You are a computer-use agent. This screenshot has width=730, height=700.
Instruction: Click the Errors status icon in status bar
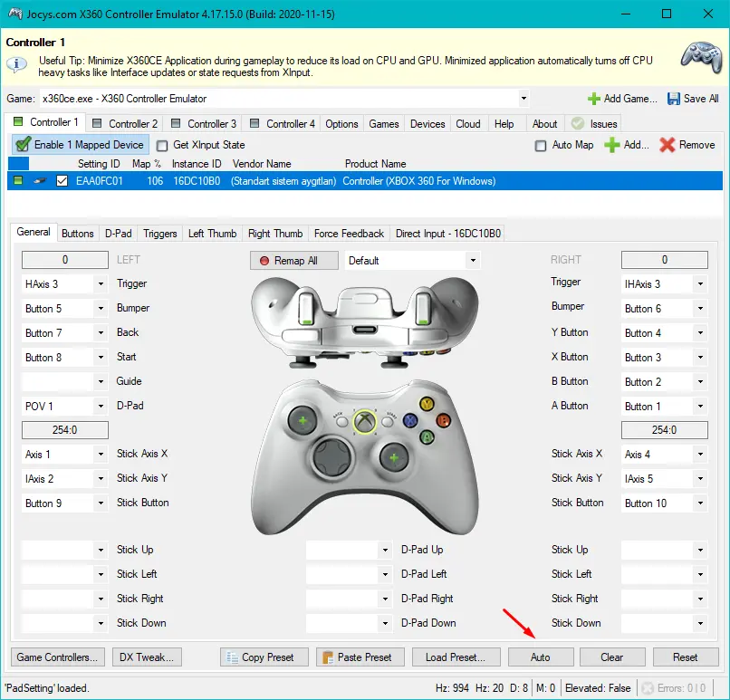pos(647,688)
